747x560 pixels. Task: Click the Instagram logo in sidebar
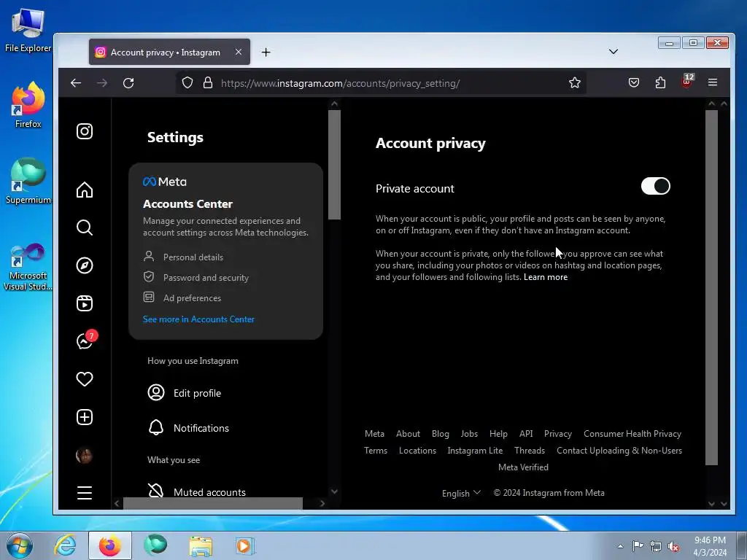(x=85, y=131)
